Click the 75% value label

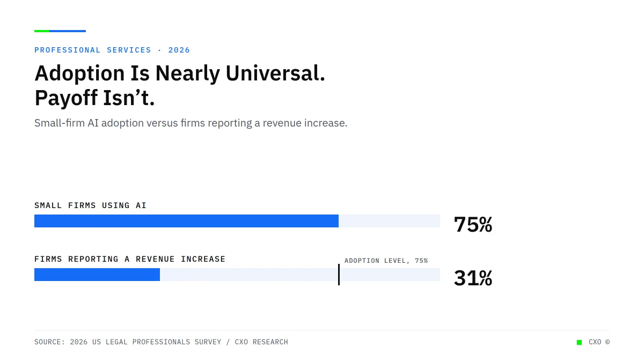click(473, 224)
